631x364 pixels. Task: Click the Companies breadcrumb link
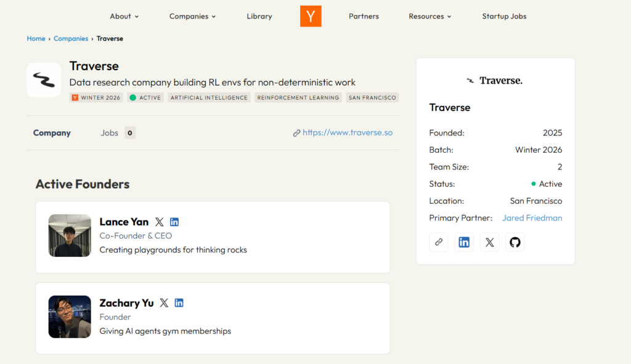click(71, 38)
